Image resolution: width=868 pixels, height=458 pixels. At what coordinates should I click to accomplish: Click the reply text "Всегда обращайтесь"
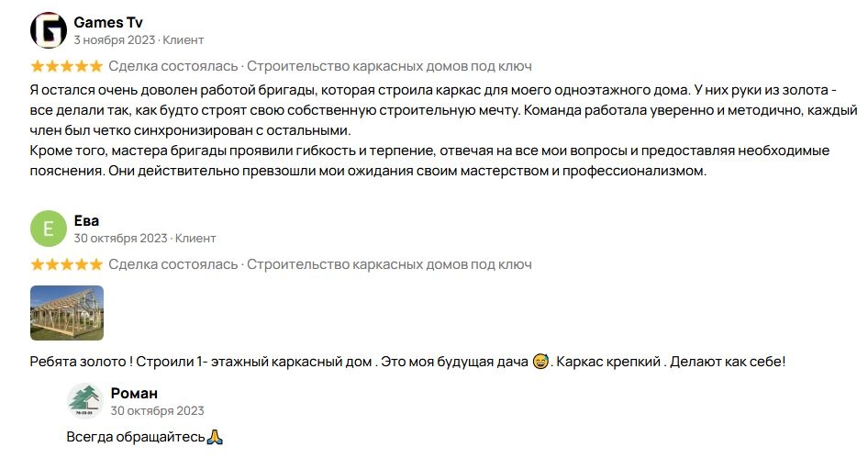[x=135, y=437]
